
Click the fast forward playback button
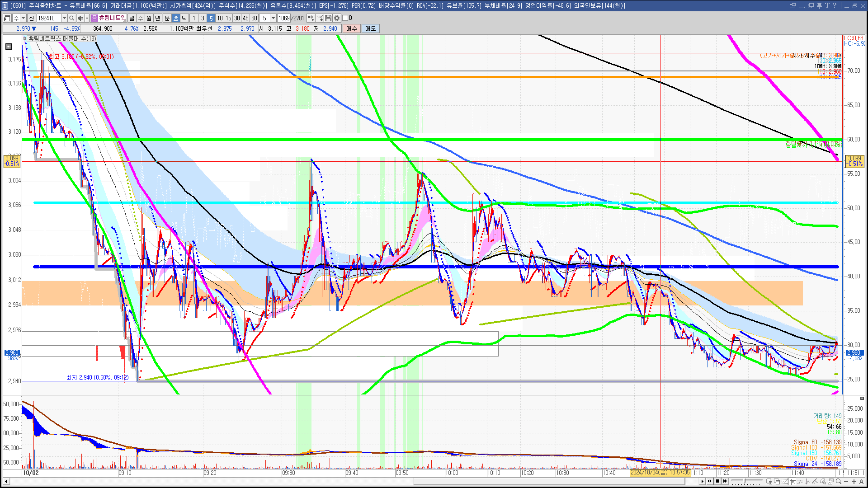click(x=725, y=481)
